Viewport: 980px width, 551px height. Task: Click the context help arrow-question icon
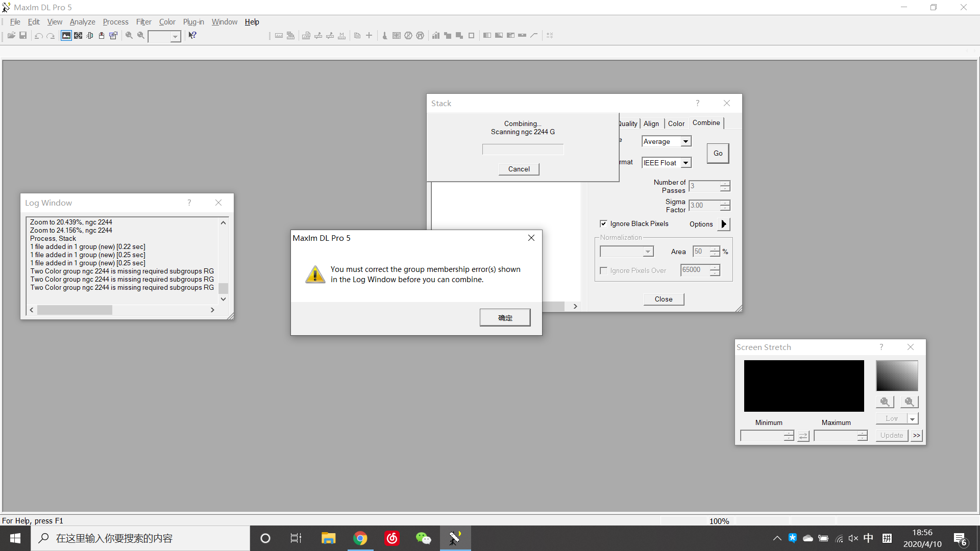(192, 36)
